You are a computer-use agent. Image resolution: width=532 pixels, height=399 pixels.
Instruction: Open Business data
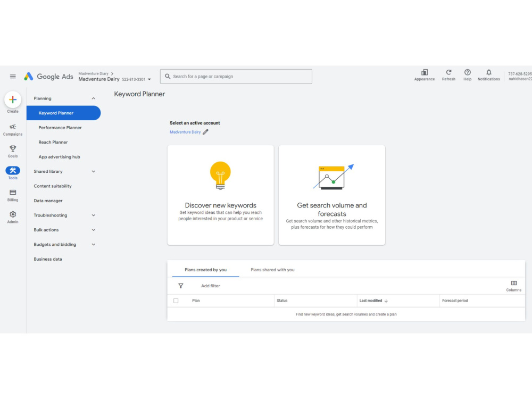tap(48, 259)
